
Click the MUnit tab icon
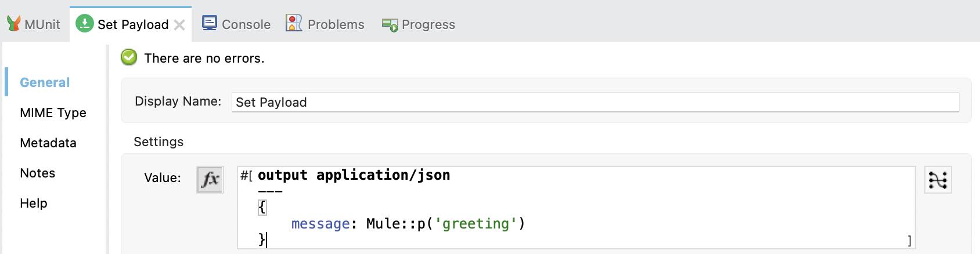14,24
